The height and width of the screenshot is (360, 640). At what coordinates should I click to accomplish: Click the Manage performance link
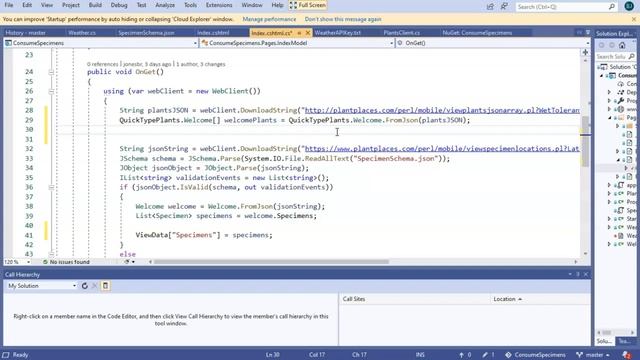click(269, 19)
